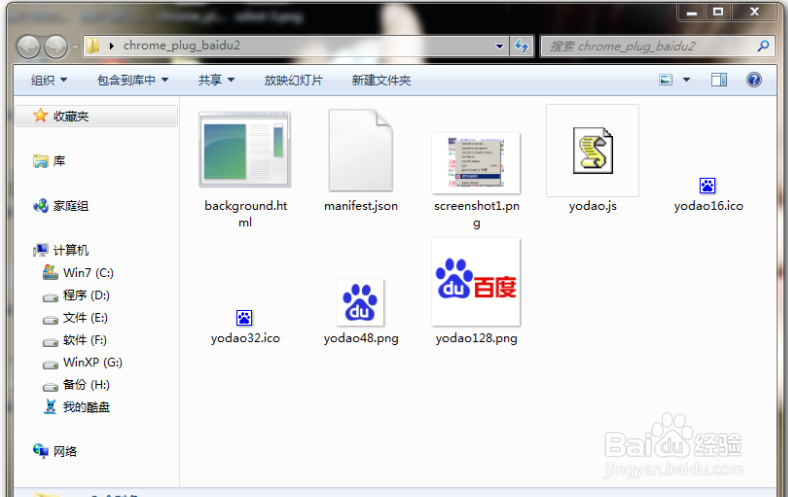
Task: Expand the view options dropdown arrow
Action: point(686,79)
